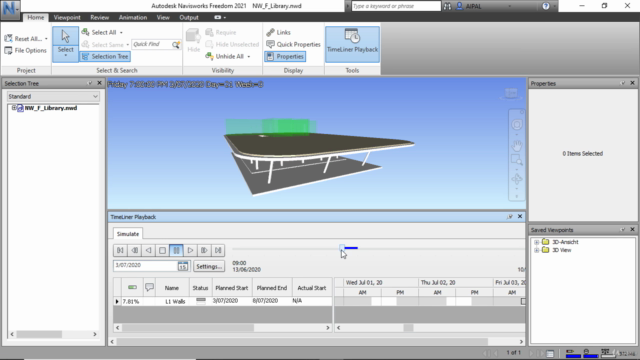This screenshot has height=360, width=640.
Task: Select the Simulate tab in TimeLiner
Action: click(x=128, y=234)
